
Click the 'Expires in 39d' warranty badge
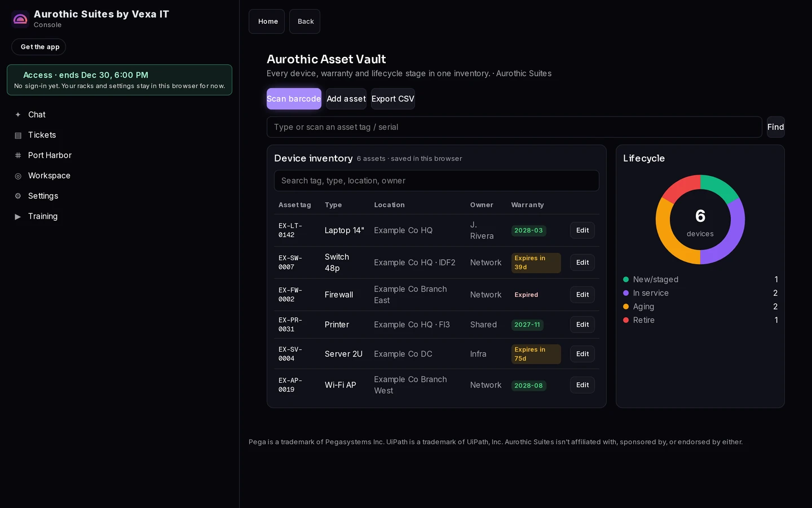536,262
